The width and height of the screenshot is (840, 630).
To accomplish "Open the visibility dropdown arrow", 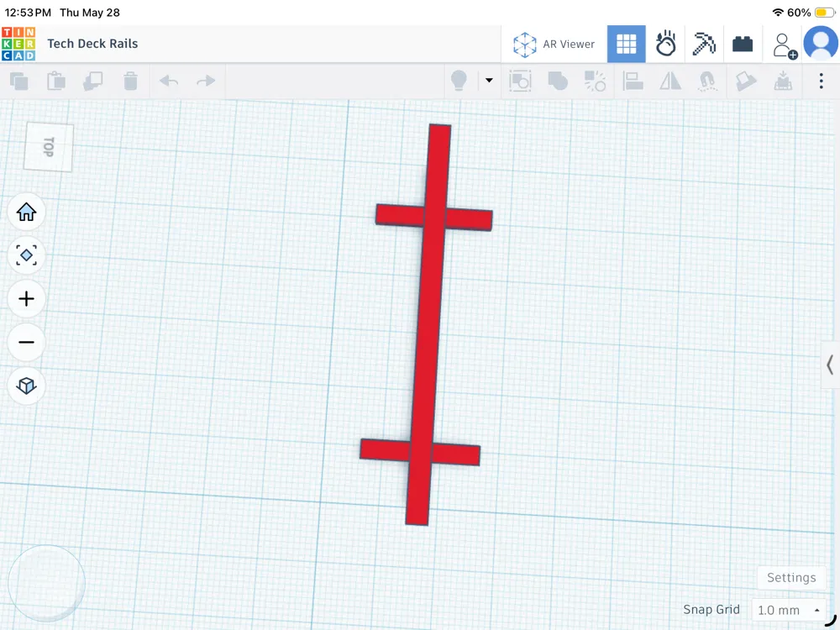I will (489, 81).
